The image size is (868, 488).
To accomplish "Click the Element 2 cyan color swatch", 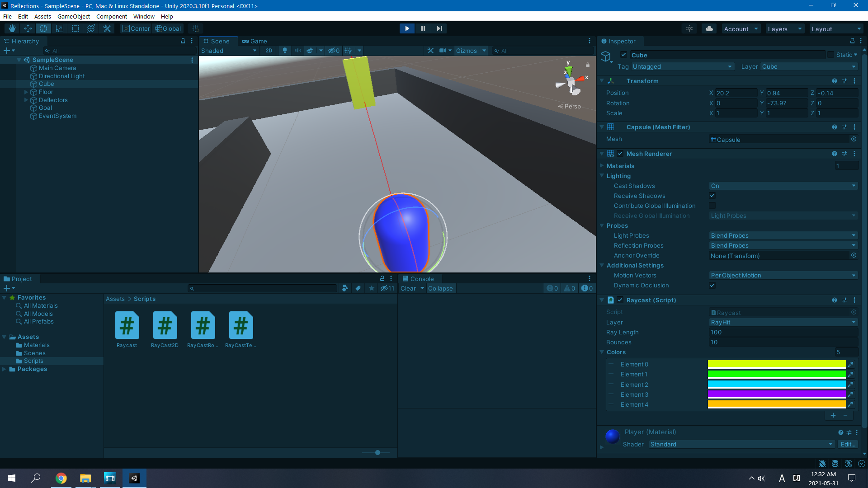I will pos(776,385).
